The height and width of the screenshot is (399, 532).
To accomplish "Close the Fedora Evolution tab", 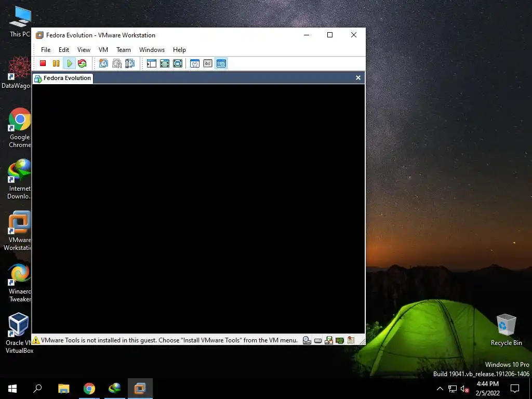I will coord(358,78).
